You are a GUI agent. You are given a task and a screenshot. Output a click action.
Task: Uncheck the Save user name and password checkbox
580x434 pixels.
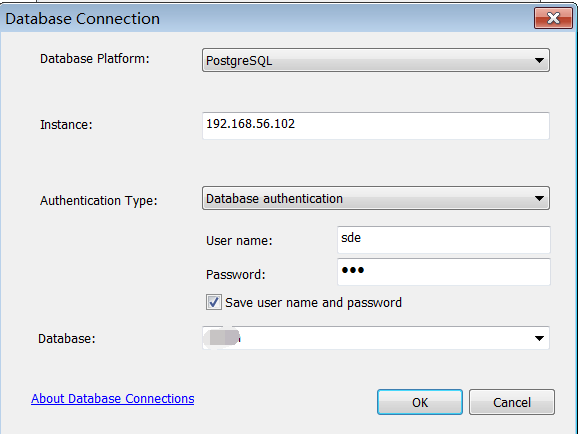coord(214,302)
